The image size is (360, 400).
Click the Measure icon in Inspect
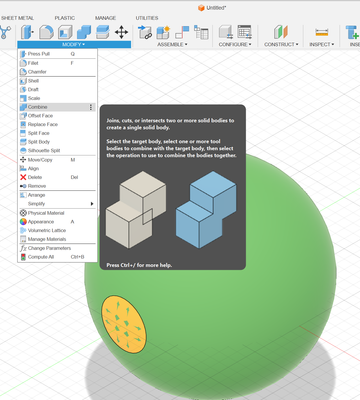pos(322,32)
